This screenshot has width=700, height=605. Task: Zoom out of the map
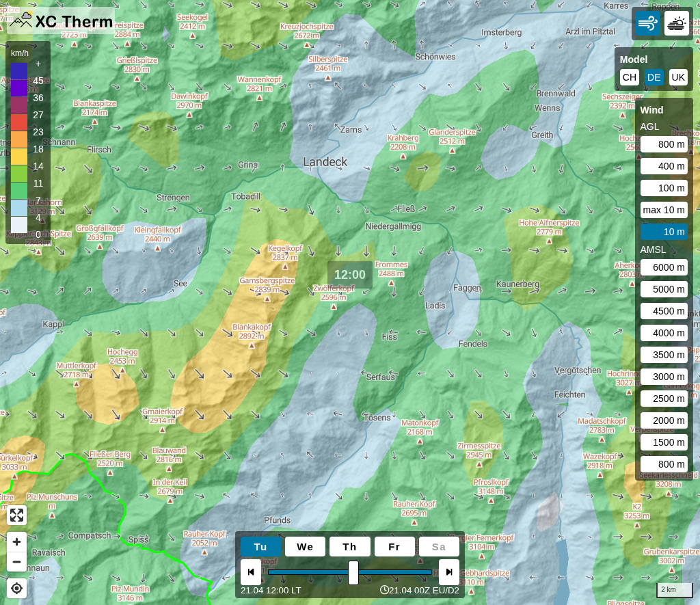pyautogui.click(x=17, y=562)
